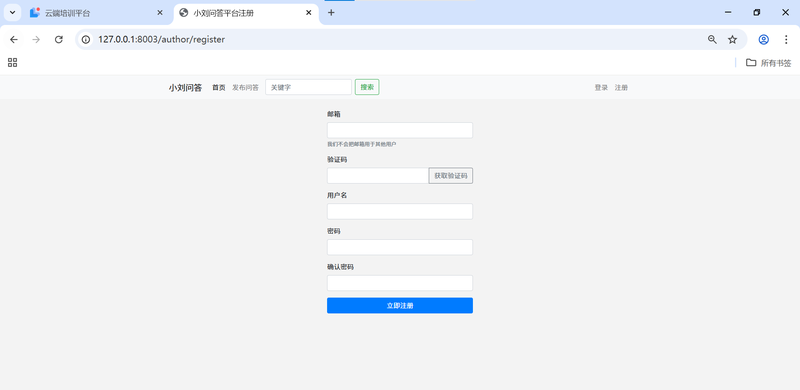Open the 登录 link
Viewport: 800px width, 390px height.
coord(601,88)
